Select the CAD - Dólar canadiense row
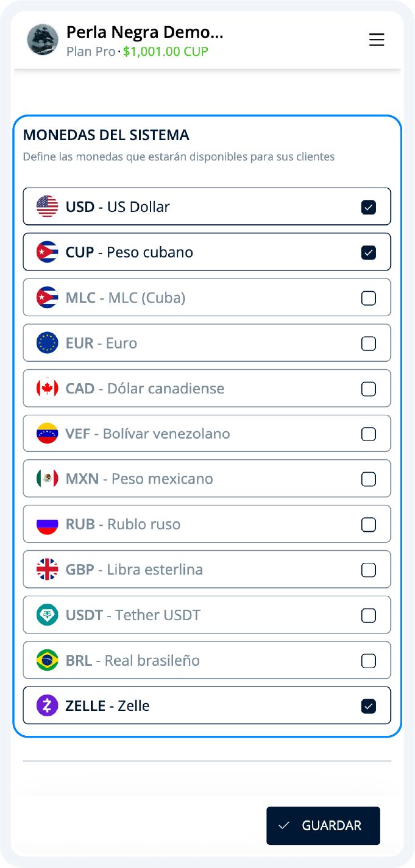The height and width of the screenshot is (868, 415). click(207, 388)
